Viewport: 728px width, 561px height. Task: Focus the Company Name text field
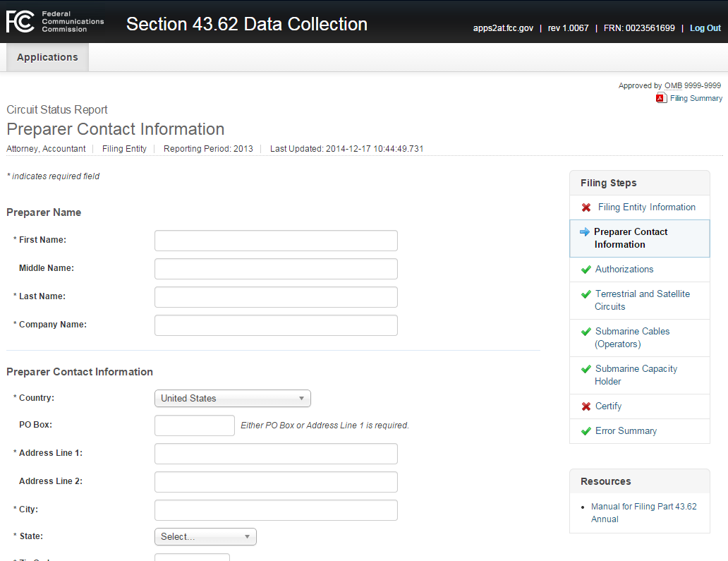tap(276, 325)
